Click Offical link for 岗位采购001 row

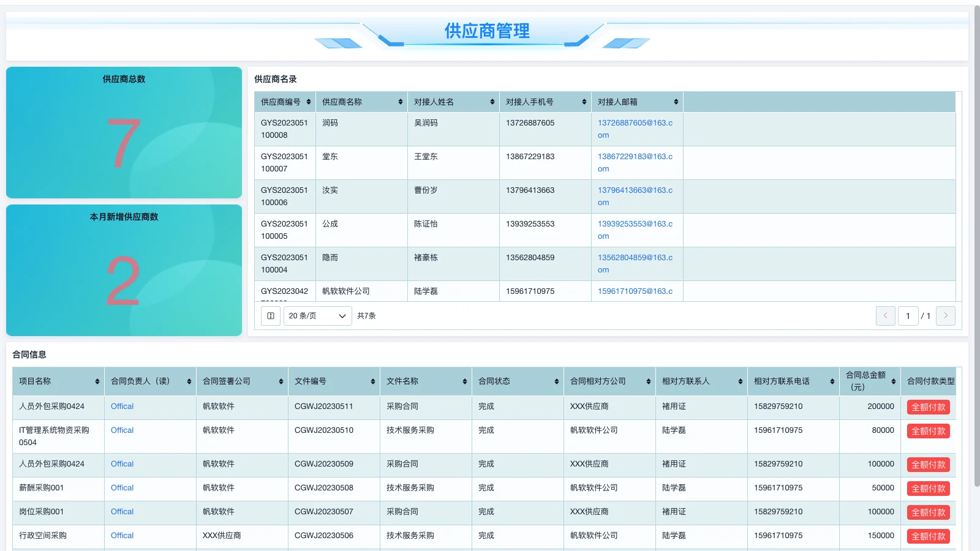[x=122, y=512]
